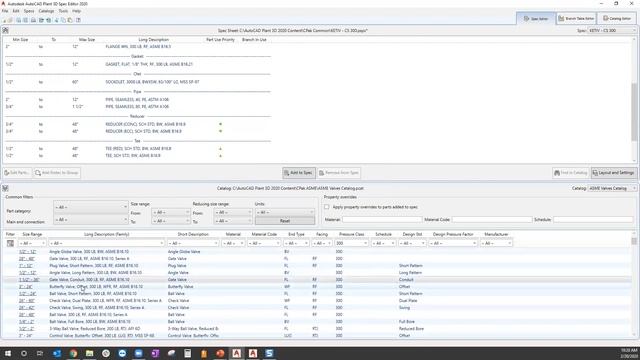Select TEE (RED) row in spec sheet

coord(138,149)
